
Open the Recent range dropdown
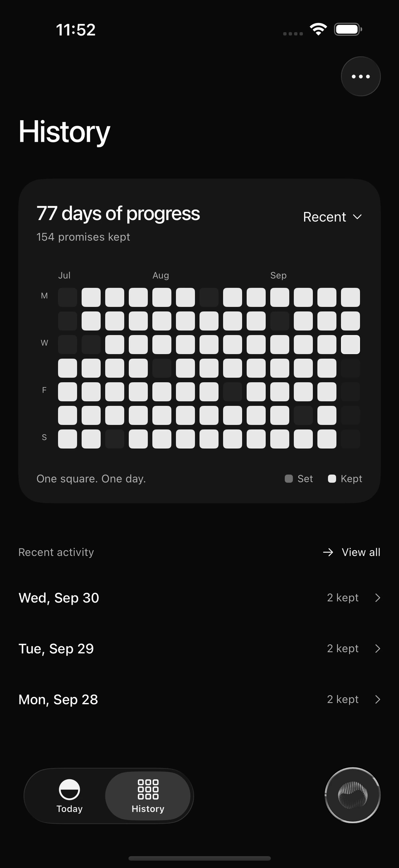[332, 217]
